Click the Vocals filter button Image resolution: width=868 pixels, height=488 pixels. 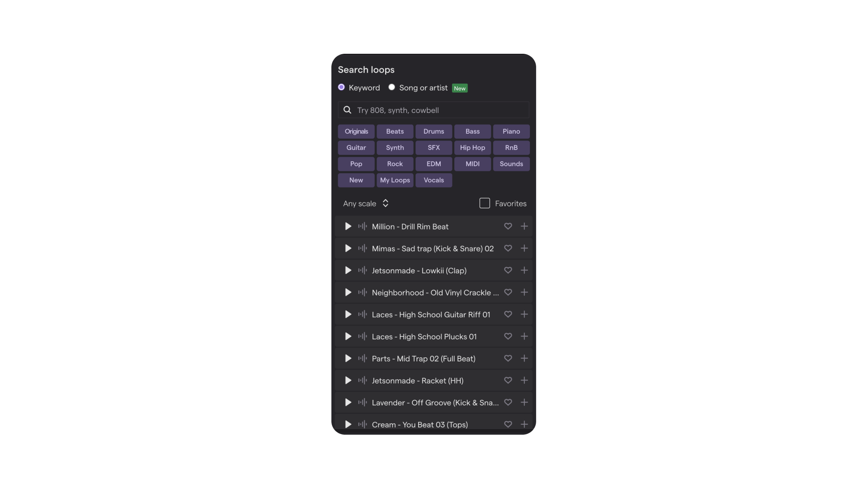pyautogui.click(x=434, y=180)
